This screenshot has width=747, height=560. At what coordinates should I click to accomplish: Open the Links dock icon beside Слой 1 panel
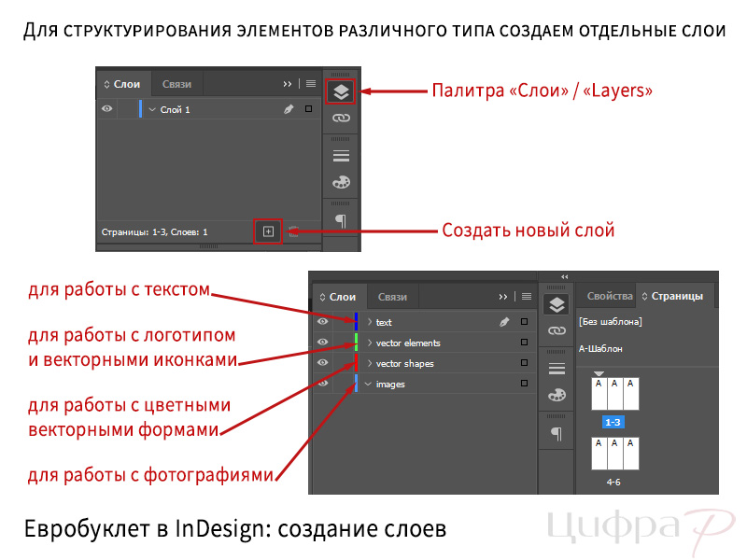click(x=341, y=118)
